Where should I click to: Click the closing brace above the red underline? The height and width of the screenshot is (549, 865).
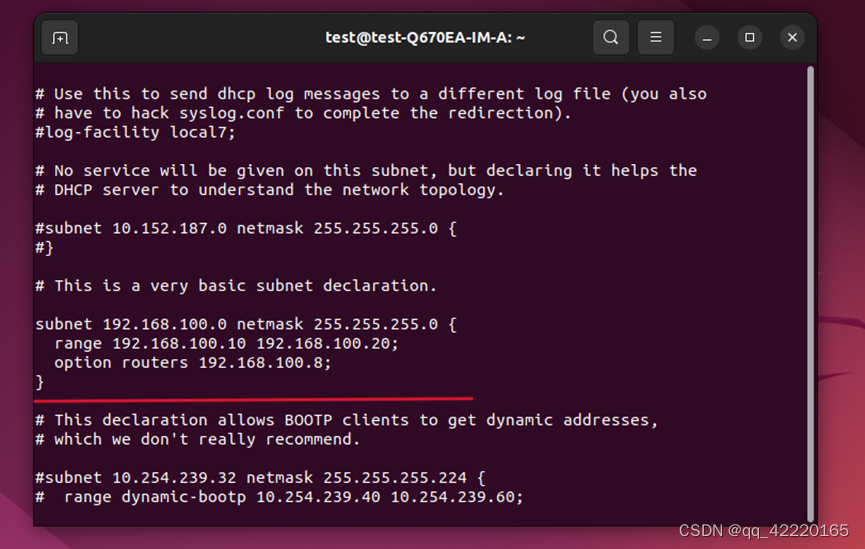pos(40,382)
